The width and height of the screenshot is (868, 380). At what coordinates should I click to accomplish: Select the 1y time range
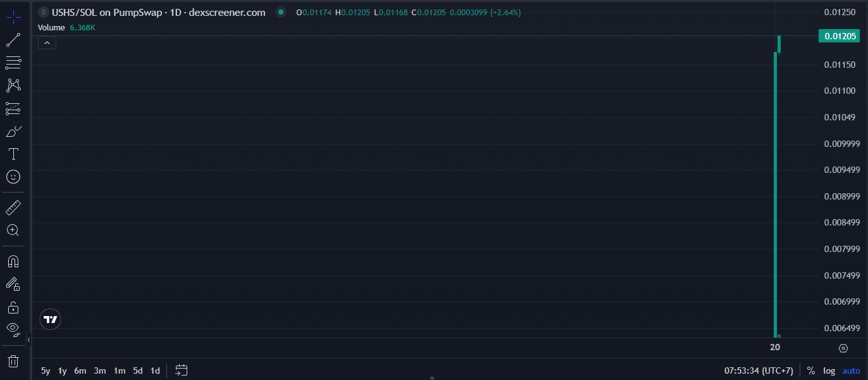[x=62, y=370]
